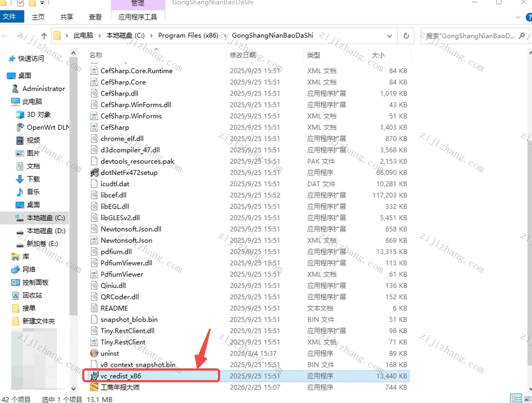Open 回收站 from navigation pane

pos(32,295)
